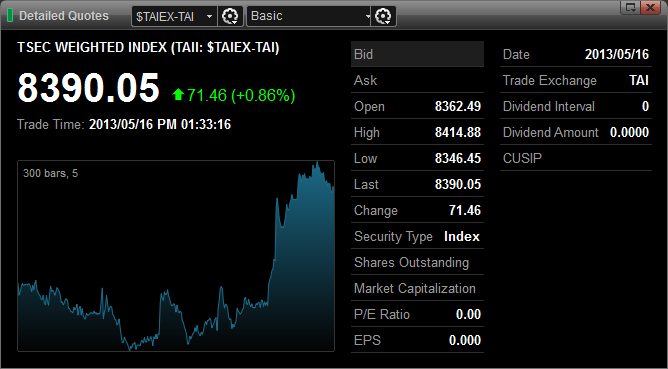Click the green link indicator beside Detailed Quotes
The height and width of the screenshot is (369, 668).
click(10, 16)
